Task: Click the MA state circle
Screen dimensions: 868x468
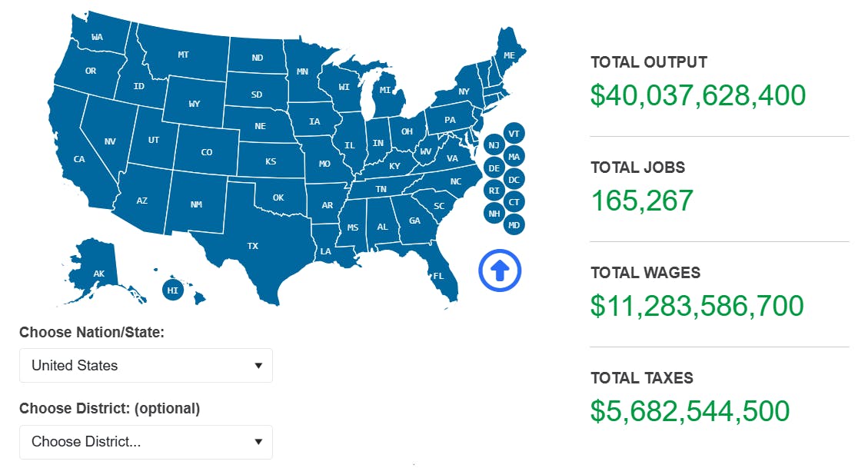Action: click(x=514, y=157)
